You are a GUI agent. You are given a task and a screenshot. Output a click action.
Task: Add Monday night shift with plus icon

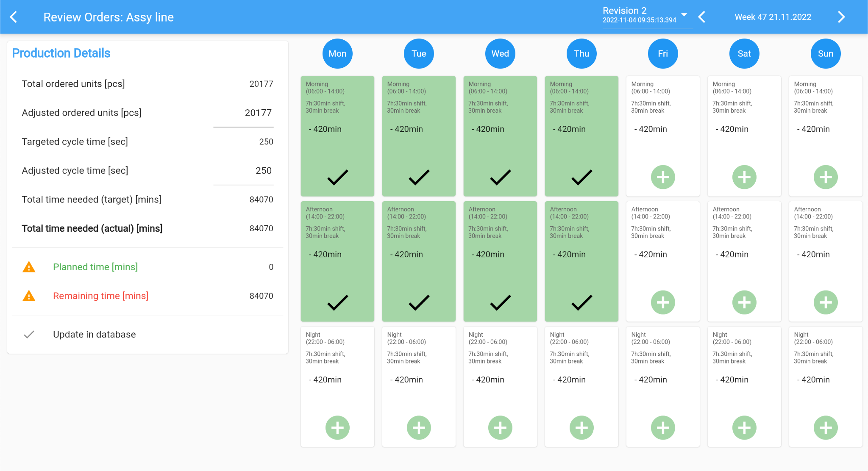[337, 428]
